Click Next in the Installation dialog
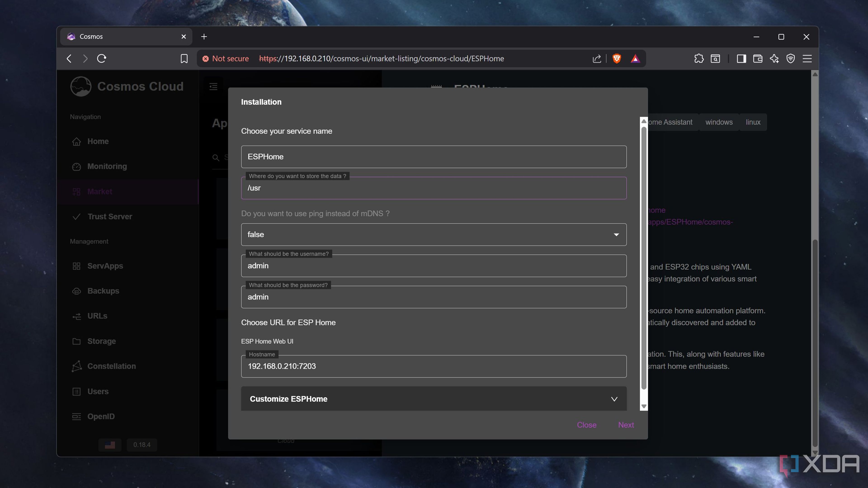Screen dimensions: 868x488 tap(626, 425)
